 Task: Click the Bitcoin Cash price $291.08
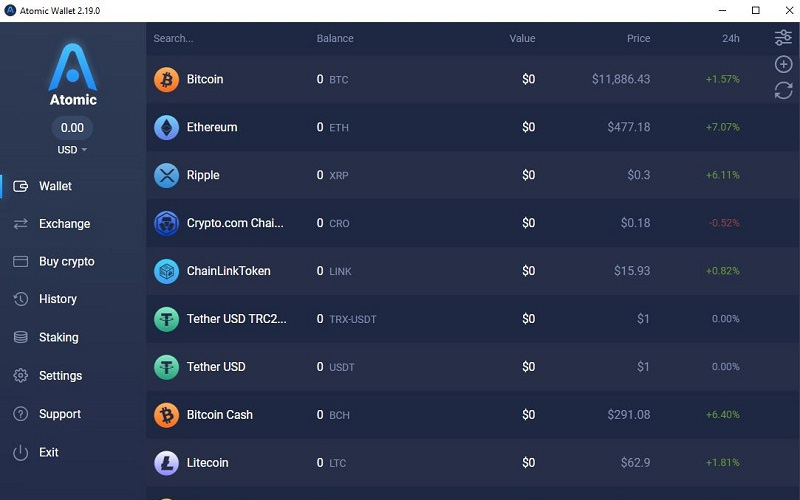(629, 415)
